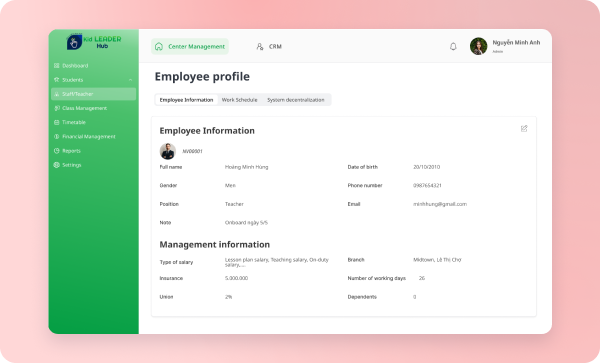Click the edit pencil icon for Employee Information
The width and height of the screenshot is (600, 363).
pyautogui.click(x=524, y=129)
